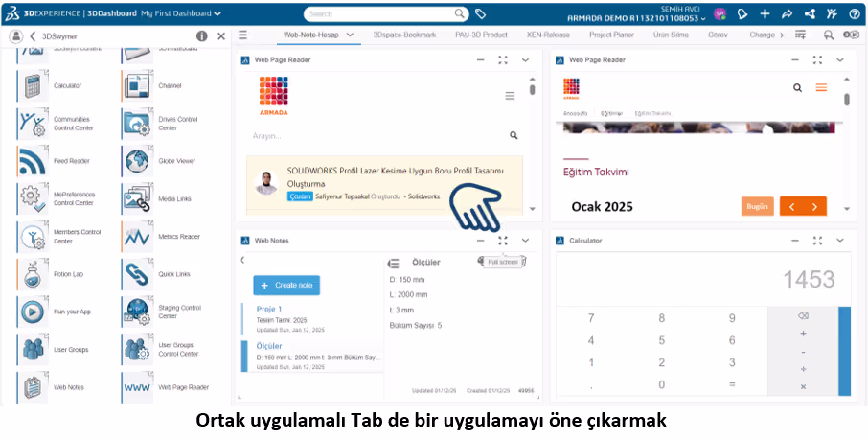Screen dimensions: 868x439
Task: Show more tabs with the right arrow
Action: [782, 35]
